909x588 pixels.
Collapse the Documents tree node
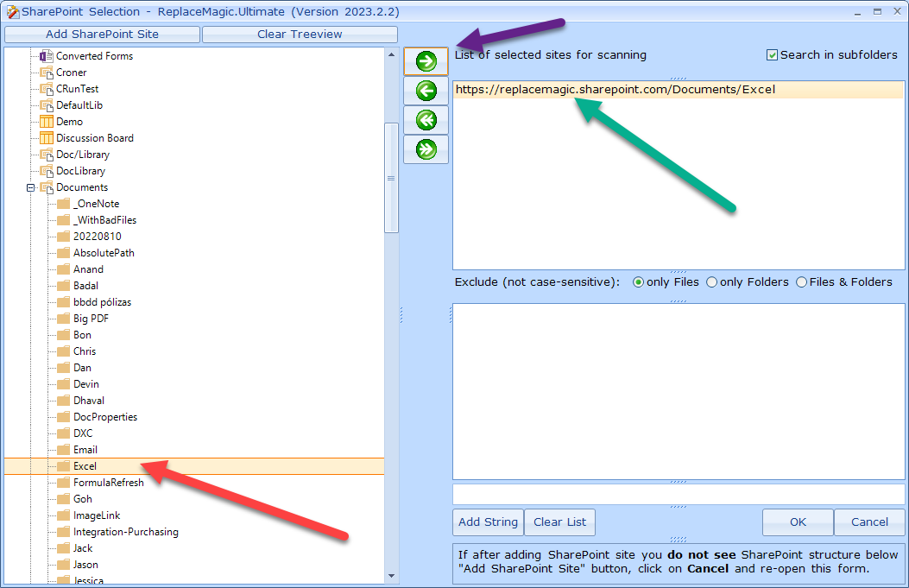coord(30,187)
